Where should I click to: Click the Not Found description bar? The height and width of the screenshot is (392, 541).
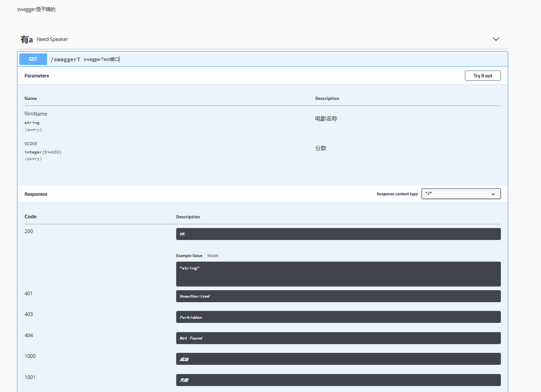click(338, 338)
